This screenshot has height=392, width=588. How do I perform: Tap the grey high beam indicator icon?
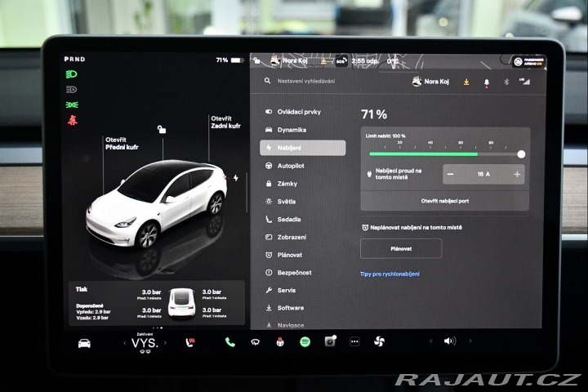click(x=72, y=89)
